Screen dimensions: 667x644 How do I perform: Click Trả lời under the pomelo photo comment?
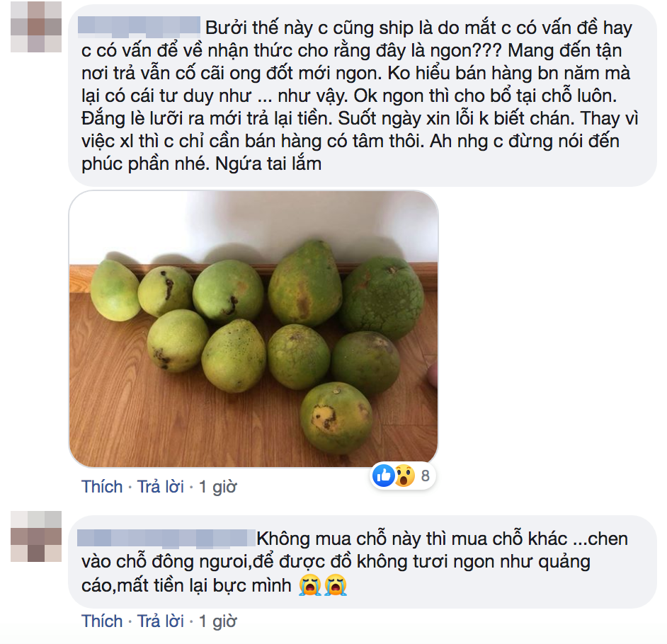(160, 487)
